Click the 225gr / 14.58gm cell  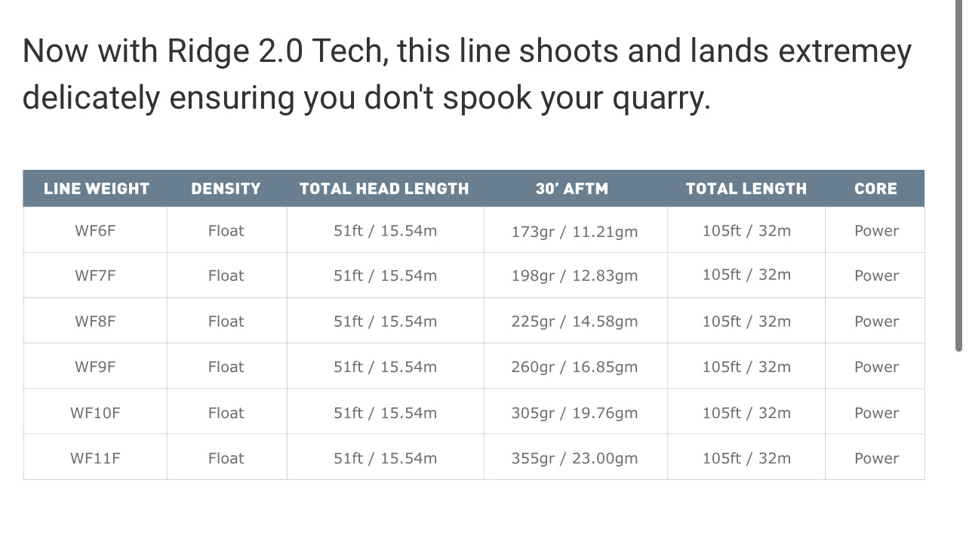(574, 322)
